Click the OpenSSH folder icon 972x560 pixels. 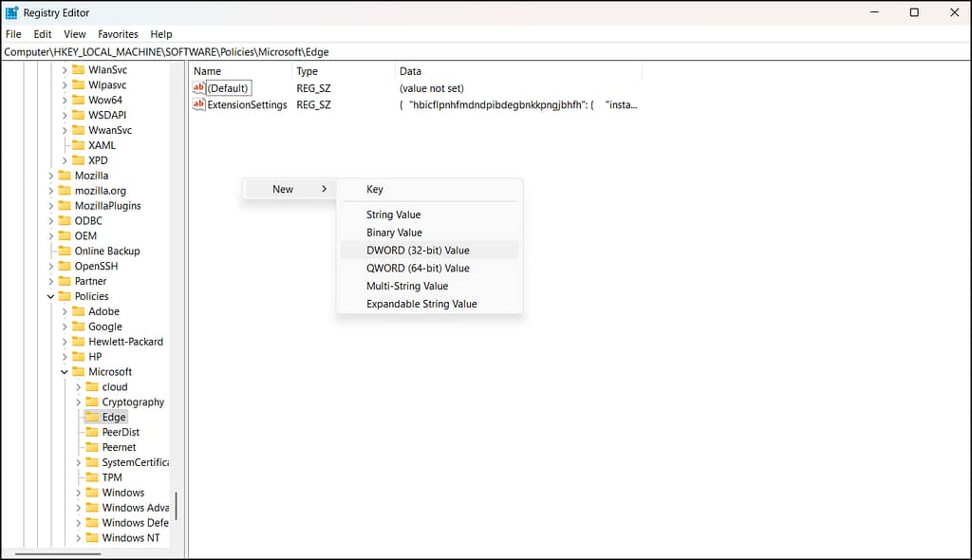point(65,266)
